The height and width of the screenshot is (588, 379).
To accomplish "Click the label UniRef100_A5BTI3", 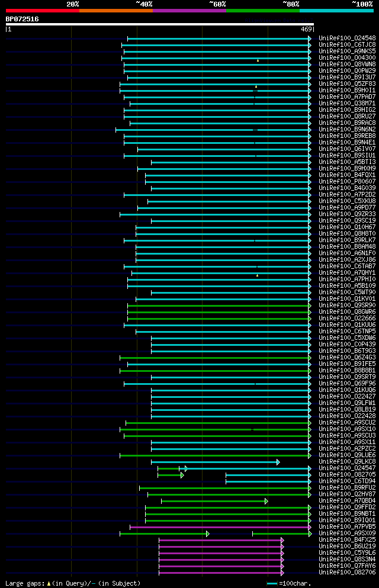I will pyautogui.click(x=347, y=162).
